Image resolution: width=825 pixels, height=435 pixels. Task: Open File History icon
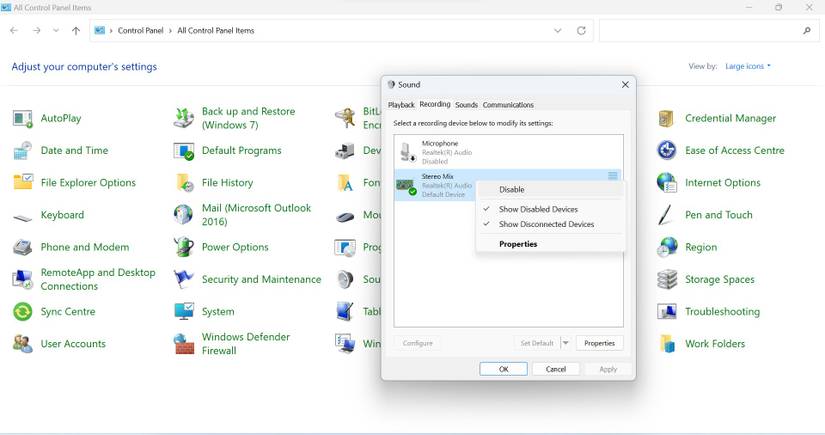pos(184,183)
